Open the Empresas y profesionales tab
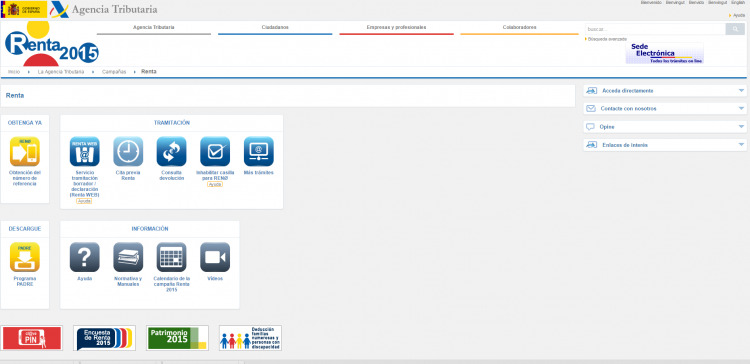This screenshot has width=750, height=364. [x=397, y=28]
